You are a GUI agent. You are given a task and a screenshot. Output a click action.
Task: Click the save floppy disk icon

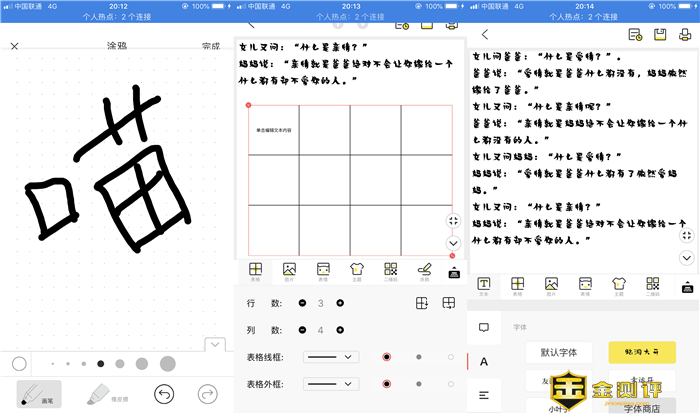(660, 34)
